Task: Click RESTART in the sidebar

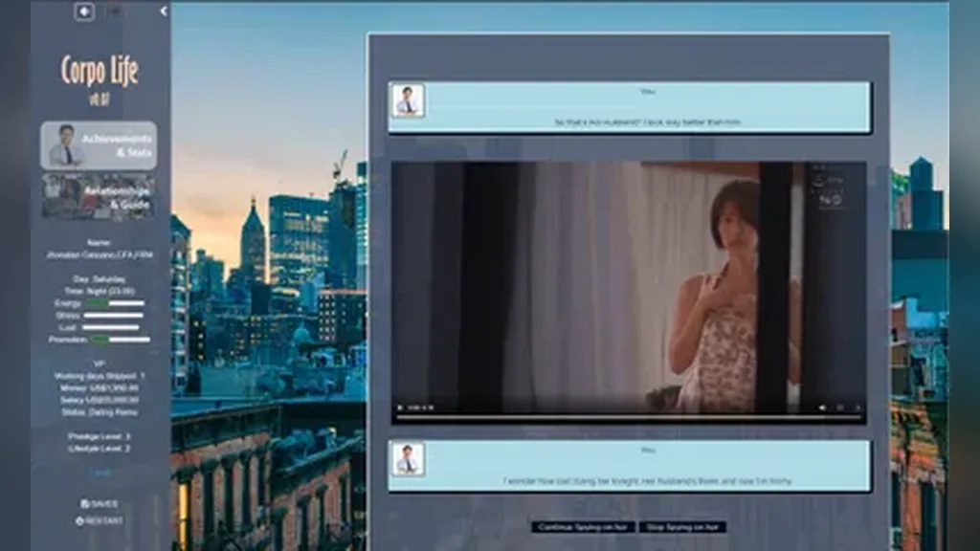Action: tap(99, 520)
